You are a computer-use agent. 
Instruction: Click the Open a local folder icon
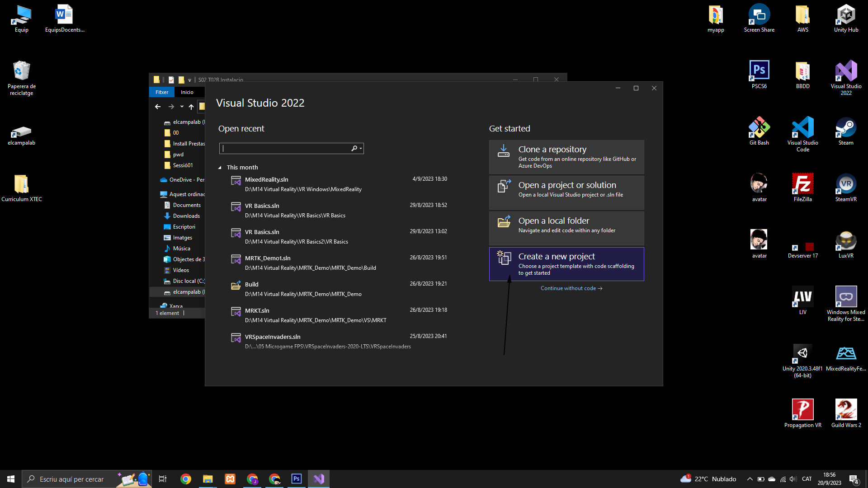[x=504, y=222]
